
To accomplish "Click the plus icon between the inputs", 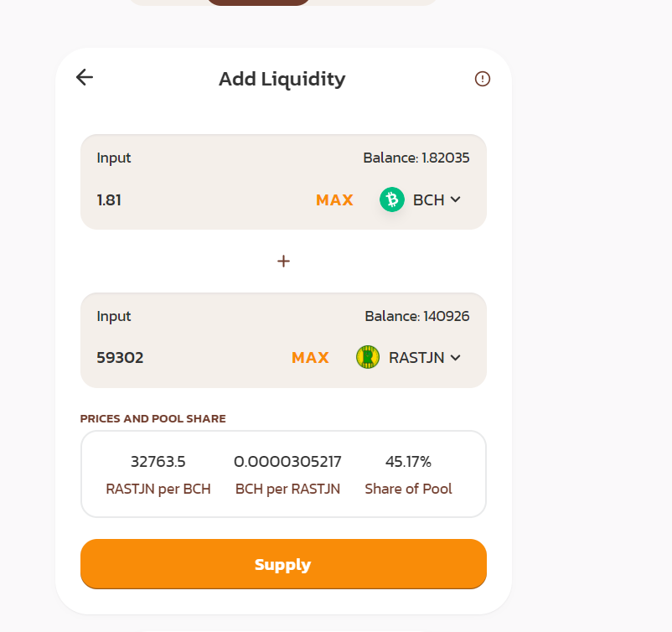I will pos(283,262).
